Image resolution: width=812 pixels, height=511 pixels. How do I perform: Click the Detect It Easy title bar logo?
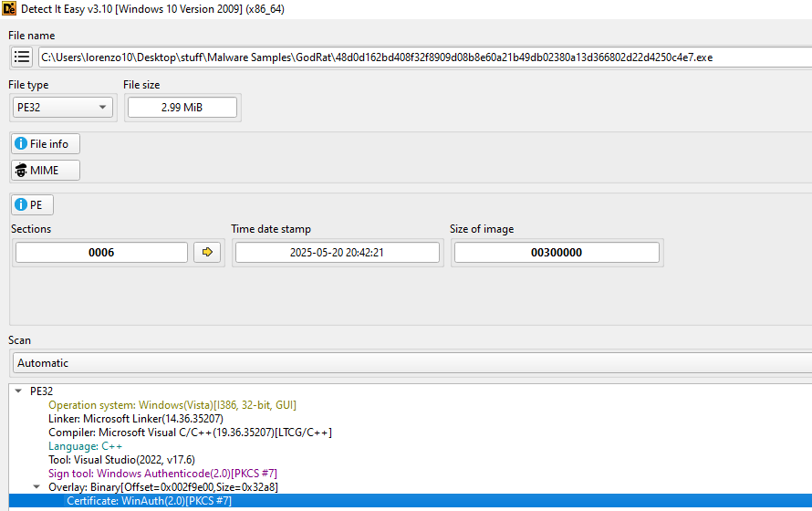click(x=9, y=9)
